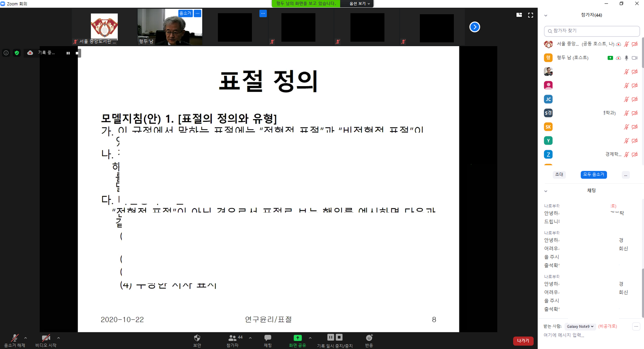Screen dimensions: 644x349
Task: Unmute microphone with 음소거 해제 button
Action: click(x=15, y=341)
